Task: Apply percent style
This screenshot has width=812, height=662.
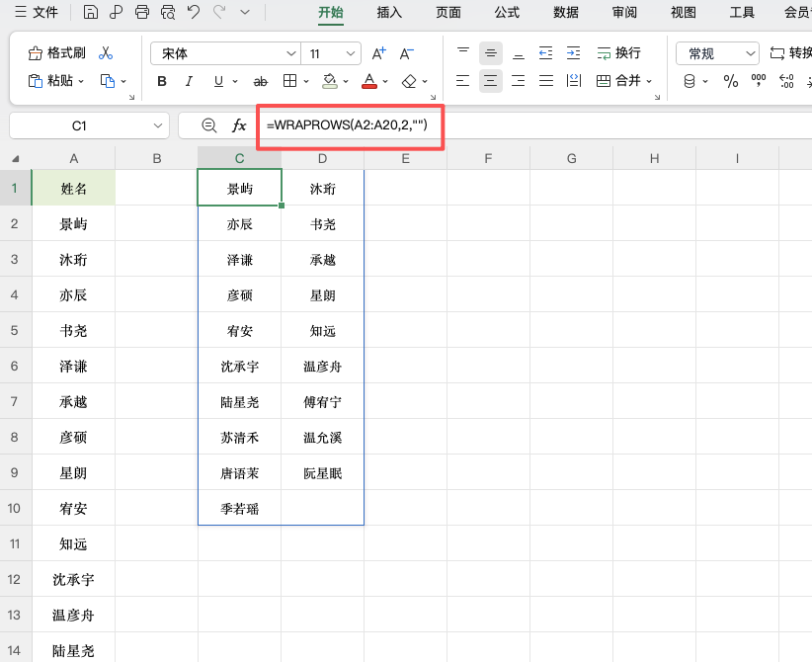Action: [x=731, y=81]
